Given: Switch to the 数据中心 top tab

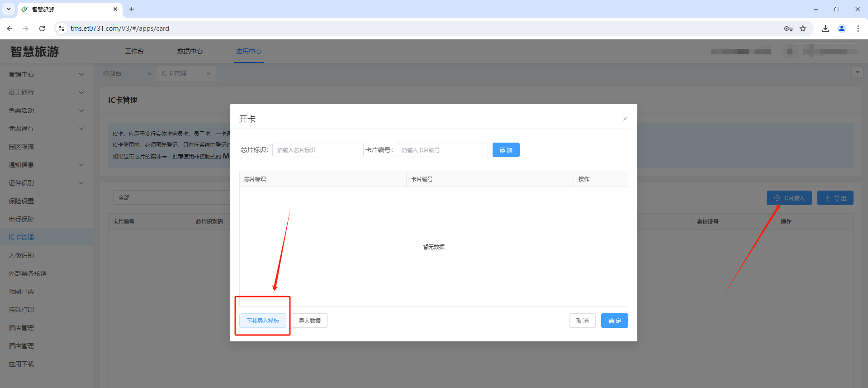Looking at the screenshot, I should (x=190, y=51).
